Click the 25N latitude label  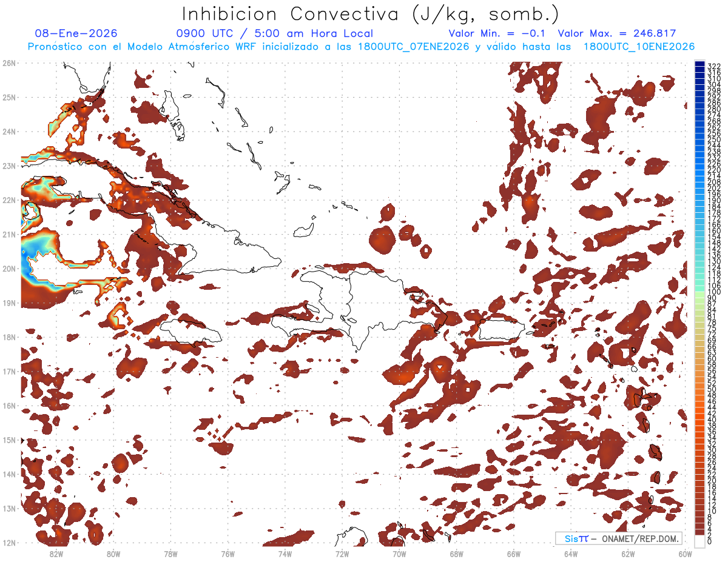tap(9, 97)
